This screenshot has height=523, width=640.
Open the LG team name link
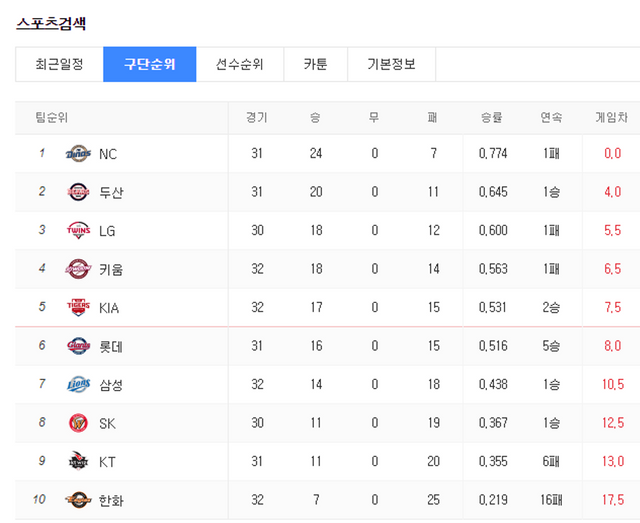tap(107, 231)
